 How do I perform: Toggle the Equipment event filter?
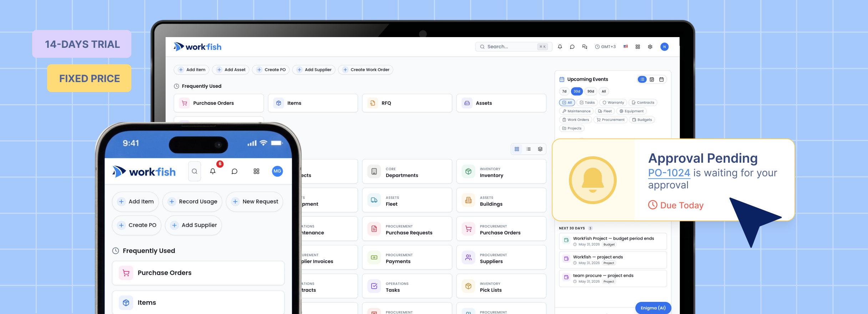pyautogui.click(x=631, y=111)
